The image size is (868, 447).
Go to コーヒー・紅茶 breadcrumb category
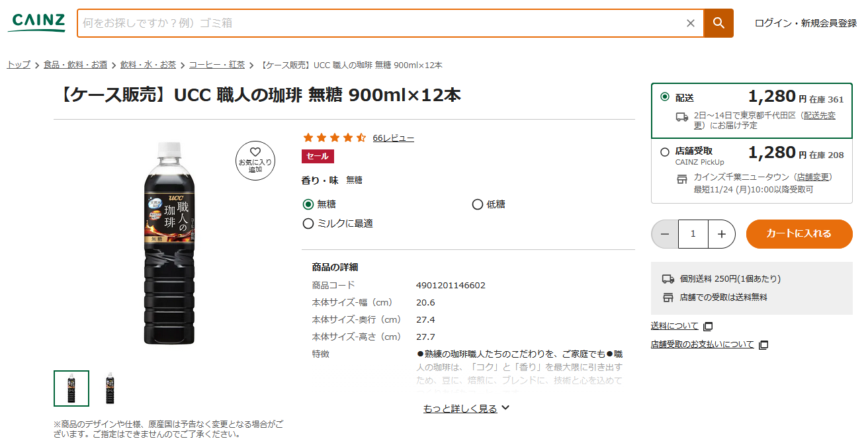[217, 65]
